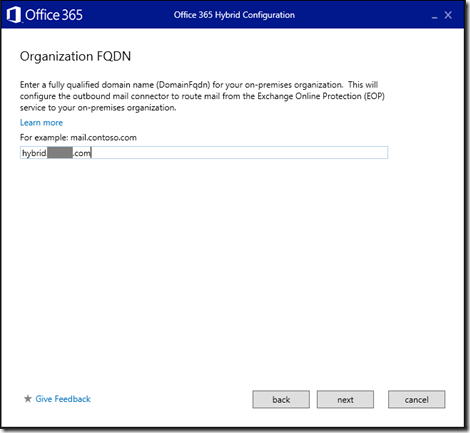Click the Office 365 Hybrid Configuration title
Viewport: 470px width, 433px height.
(234, 15)
